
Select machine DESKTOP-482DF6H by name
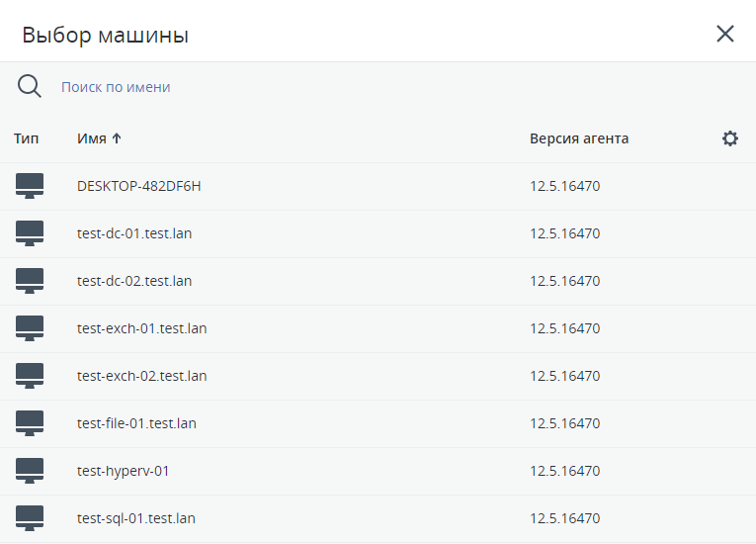[139, 186]
